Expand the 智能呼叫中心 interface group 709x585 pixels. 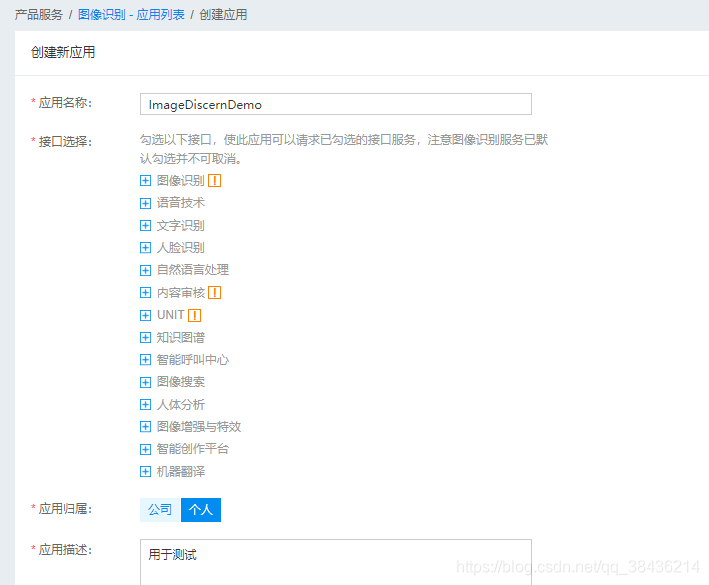click(x=145, y=360)
